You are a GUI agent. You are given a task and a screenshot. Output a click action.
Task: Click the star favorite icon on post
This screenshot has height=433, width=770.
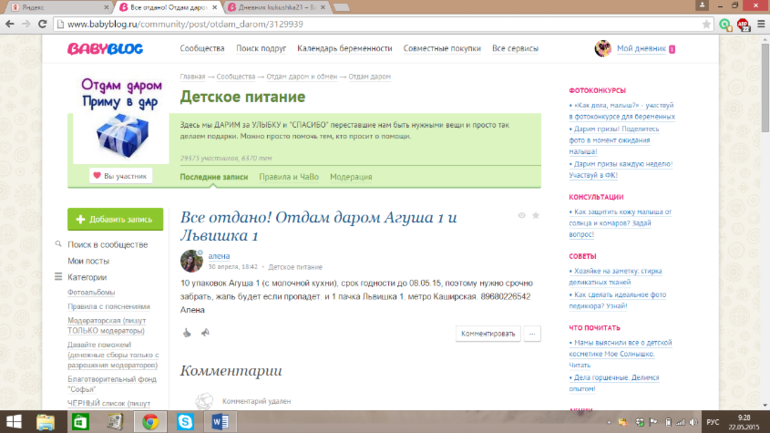coord(536,215)
